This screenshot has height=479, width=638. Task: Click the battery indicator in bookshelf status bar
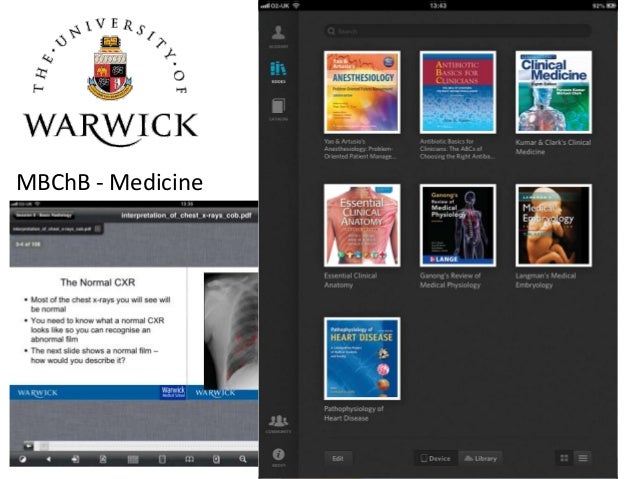[x=611, y=6]
